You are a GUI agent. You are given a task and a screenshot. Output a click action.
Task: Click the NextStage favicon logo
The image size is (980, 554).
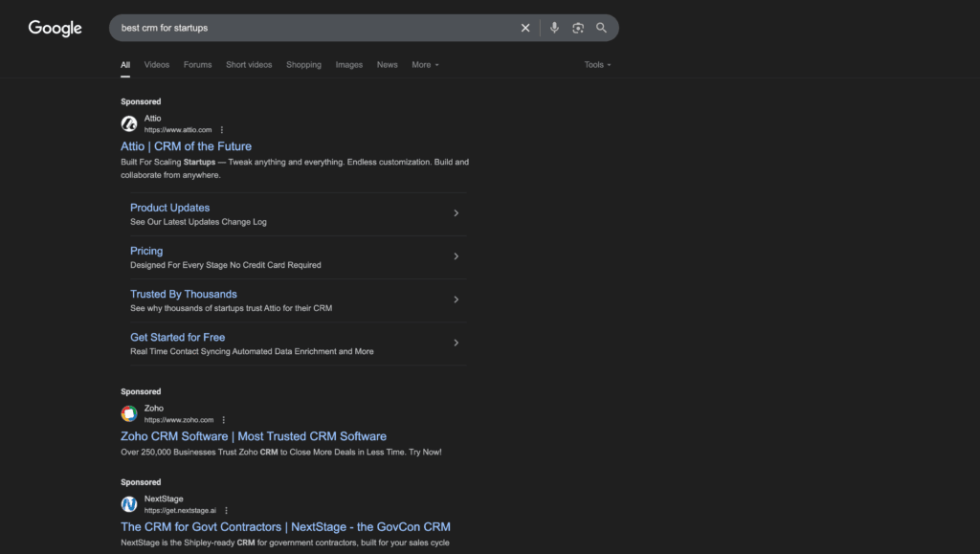tap(129, 504)
